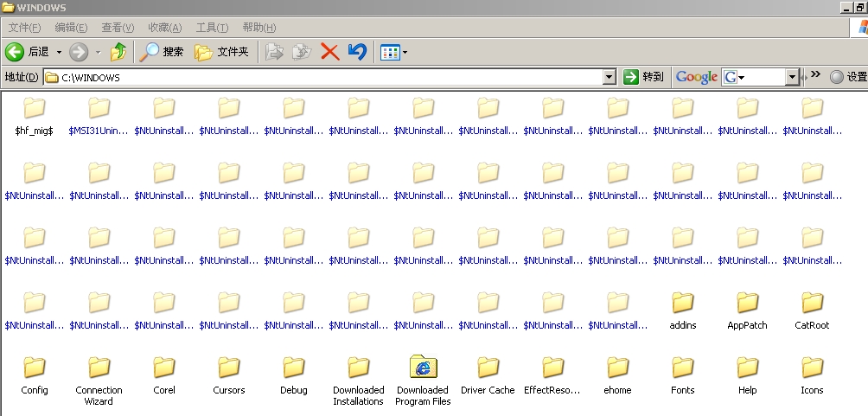Click the Views icon button
This screenshot has width=868, height=416.
point(390,53)
